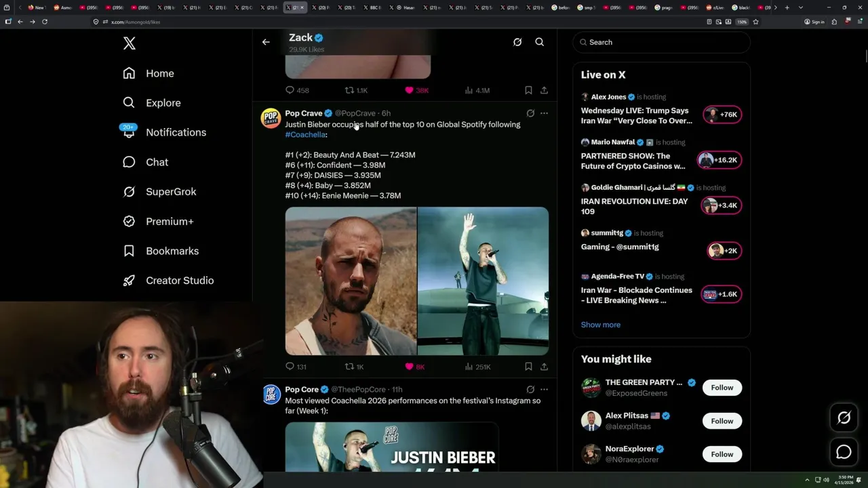Join Mario Nawfal live with +16.2K

pos(719,160)
